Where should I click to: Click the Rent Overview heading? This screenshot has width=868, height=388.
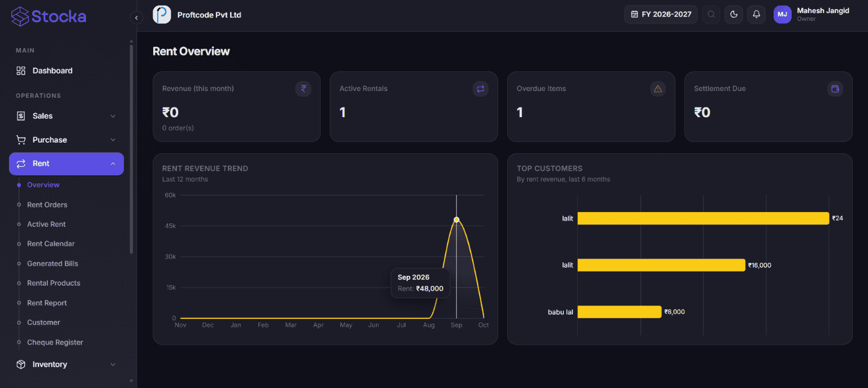point(191,51)
